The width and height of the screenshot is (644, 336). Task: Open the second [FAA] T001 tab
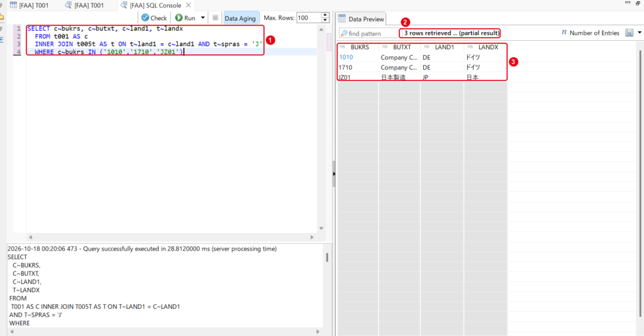point(85,5)
